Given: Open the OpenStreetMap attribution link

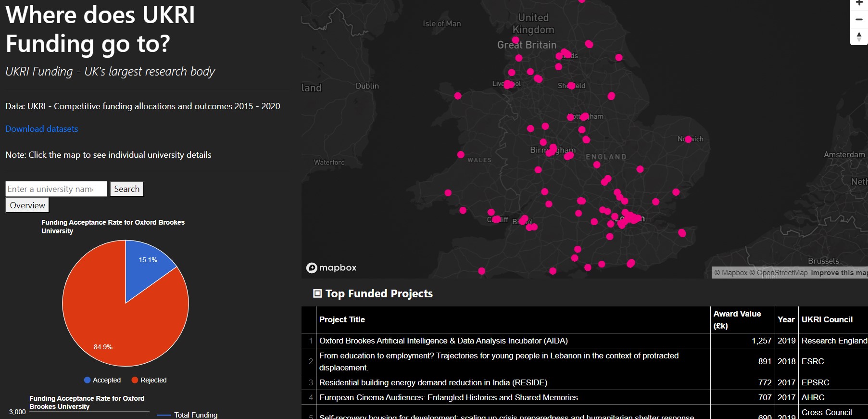Looking at the screenshot, I should tap(779, 273).
